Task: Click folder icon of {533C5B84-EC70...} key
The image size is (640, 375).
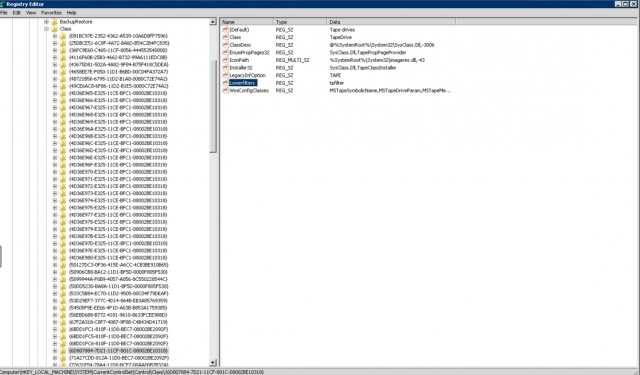Action: 63,293
